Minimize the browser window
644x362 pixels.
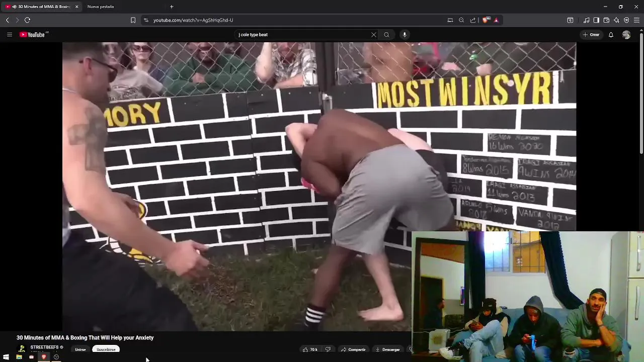pos(605,7)
